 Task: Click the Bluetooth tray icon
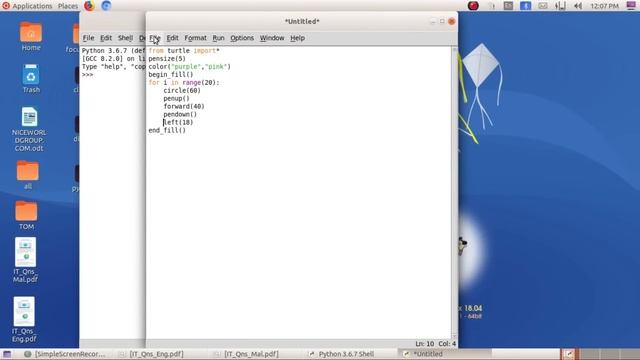coord(525,6)
